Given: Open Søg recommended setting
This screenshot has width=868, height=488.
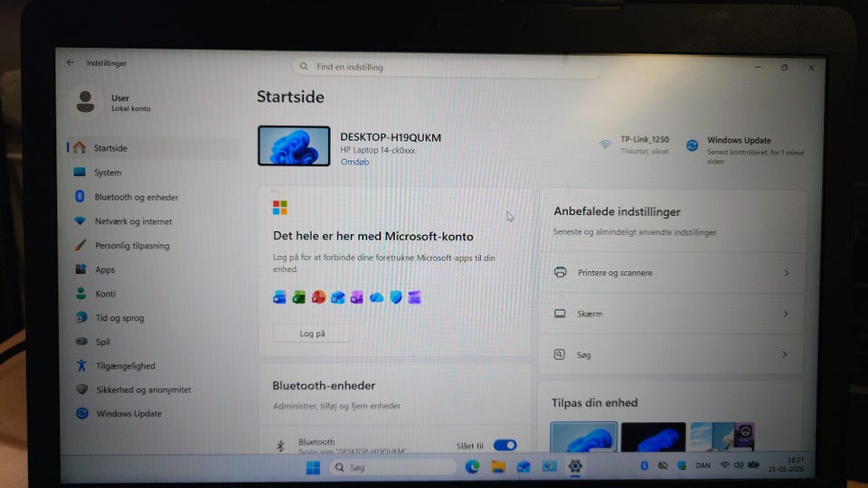Looking at the screenshot, I should tap(672, 354).
